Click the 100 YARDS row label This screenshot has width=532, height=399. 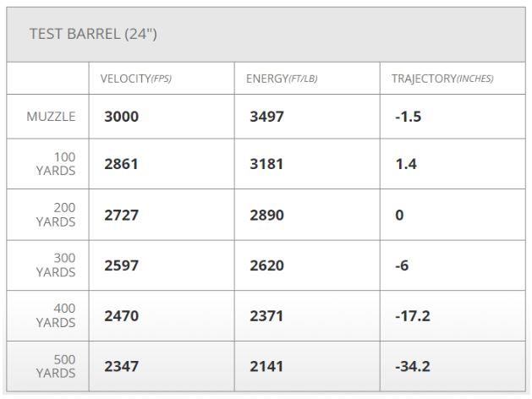(58, 164)
